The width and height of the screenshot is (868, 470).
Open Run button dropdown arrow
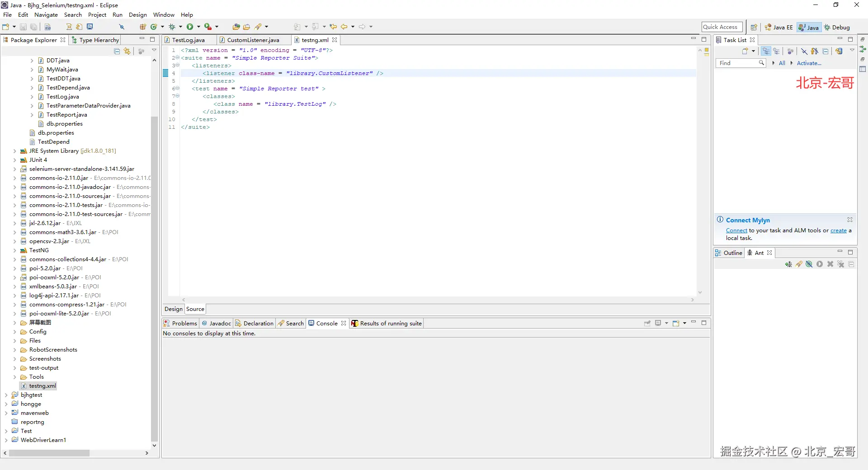tap(198, 27)
